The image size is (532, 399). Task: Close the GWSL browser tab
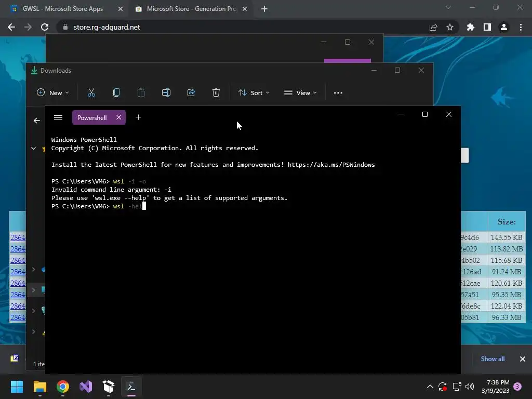121,9
